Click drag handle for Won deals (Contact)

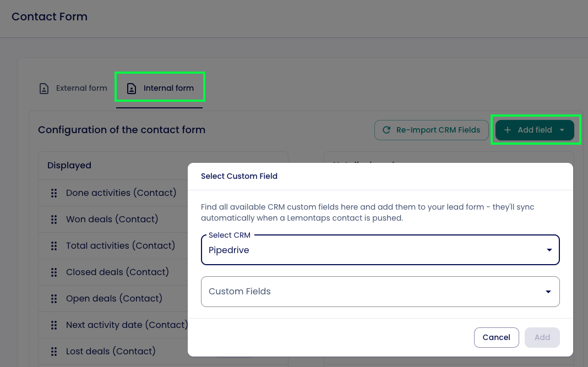click(x=54, y=220)
